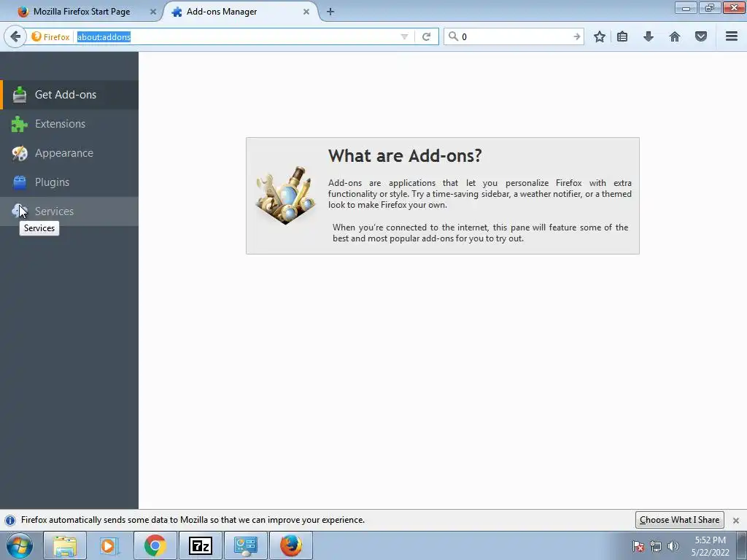Click the What are Add-ons? heading
The width and height of the screenshot is (747, 560).
tap(405, 156)
